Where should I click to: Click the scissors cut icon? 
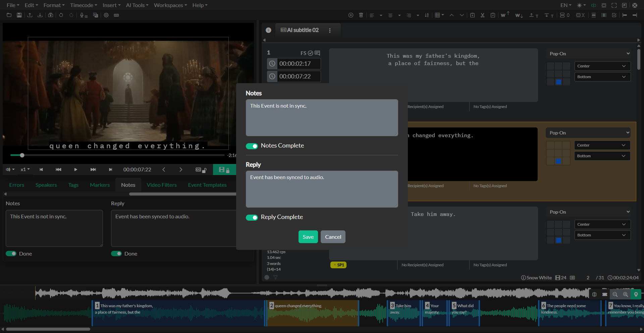[482, 15]
